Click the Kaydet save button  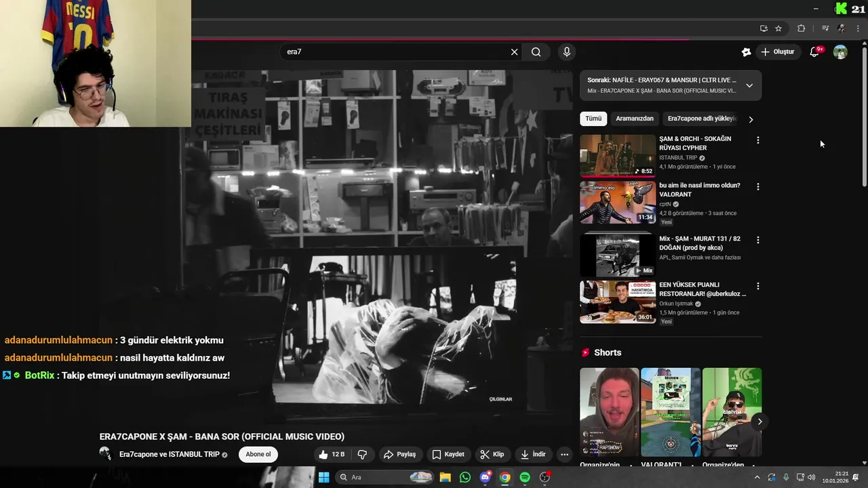pos(448,455)
